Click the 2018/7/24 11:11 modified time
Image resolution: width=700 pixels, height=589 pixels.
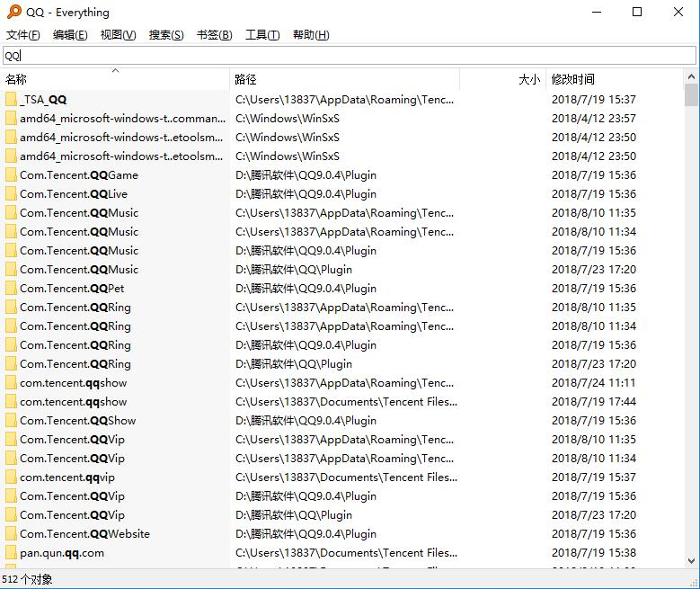pos(594,382)
